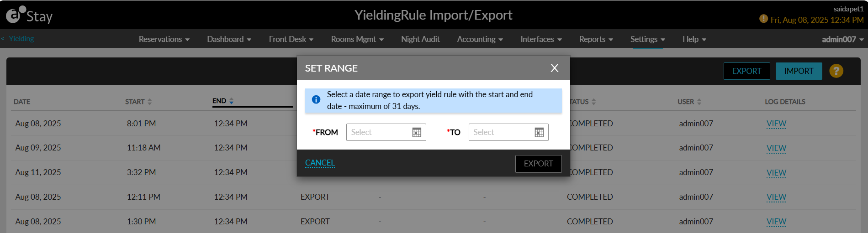Screen dimensions: 868x233
Task: Expand the Reservations menu
Action: click(x=164, y=39)
